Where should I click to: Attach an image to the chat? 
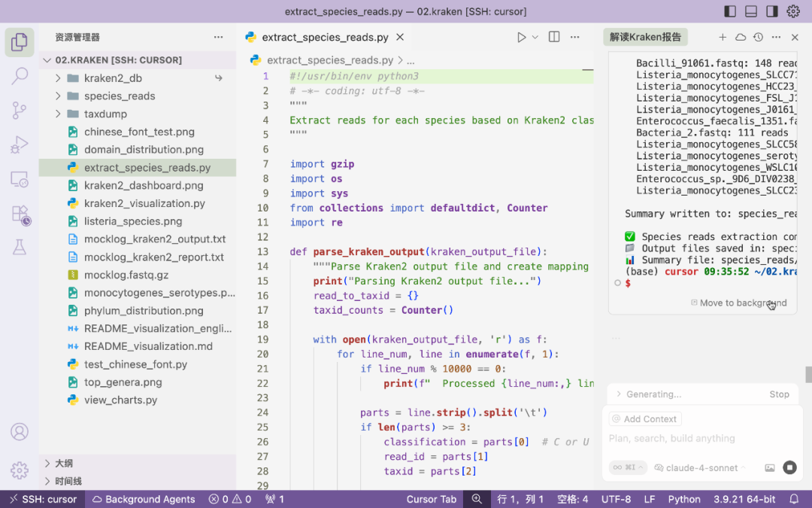tap(770, 467)
